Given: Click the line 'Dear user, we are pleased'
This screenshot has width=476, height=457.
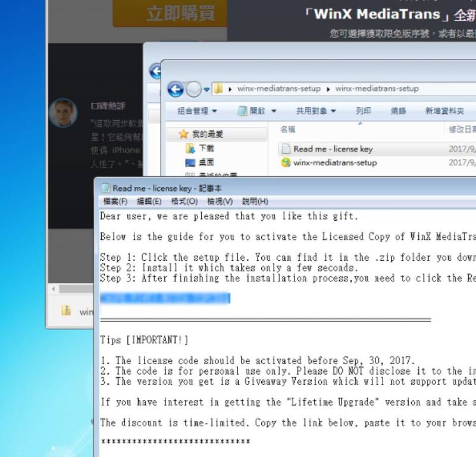Looking at the screenshot, I should [229, 216].
